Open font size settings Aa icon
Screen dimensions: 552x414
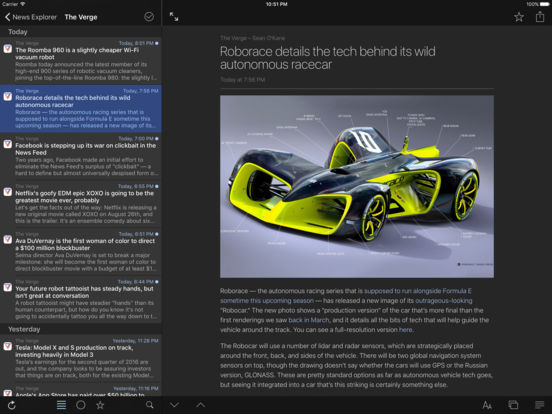click(487, 405)
